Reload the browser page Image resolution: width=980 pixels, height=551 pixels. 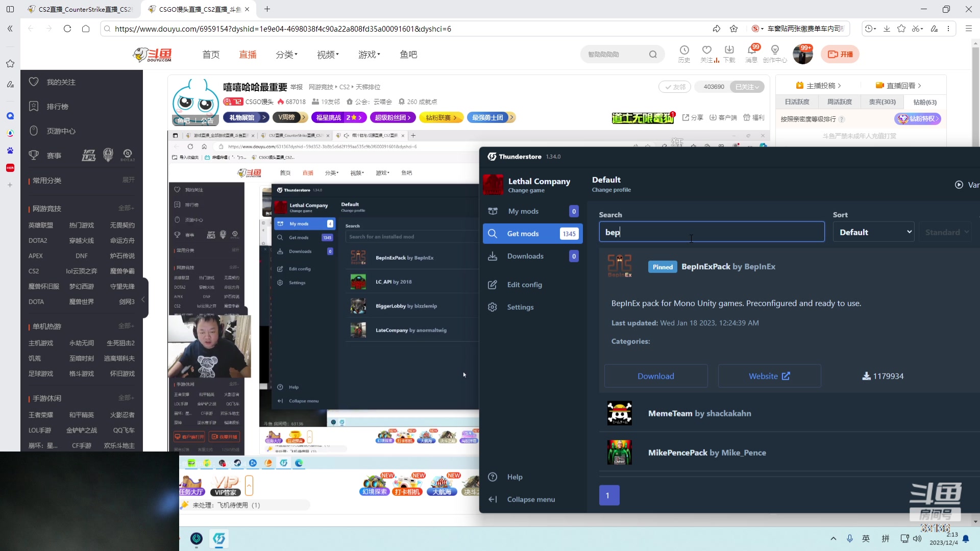[x=67, y=29]
